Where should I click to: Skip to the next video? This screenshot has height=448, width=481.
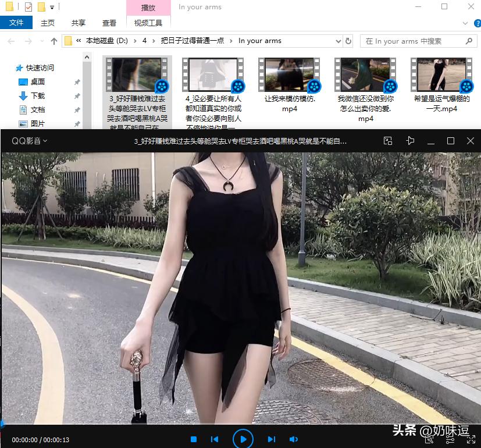(x=271, y=439)
